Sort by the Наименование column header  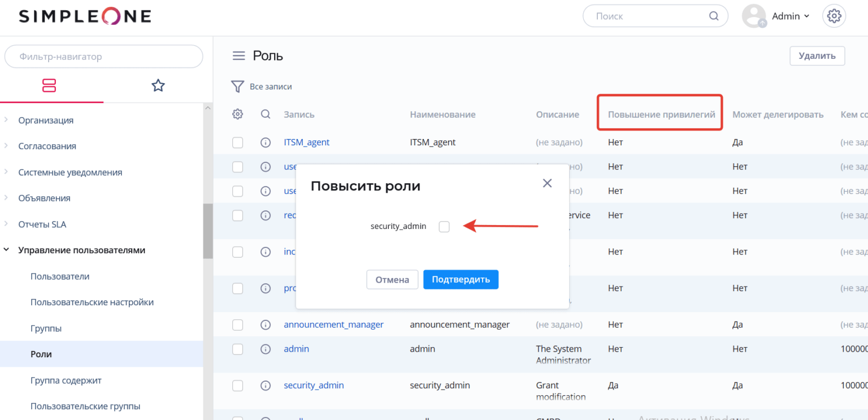(442, 114)
